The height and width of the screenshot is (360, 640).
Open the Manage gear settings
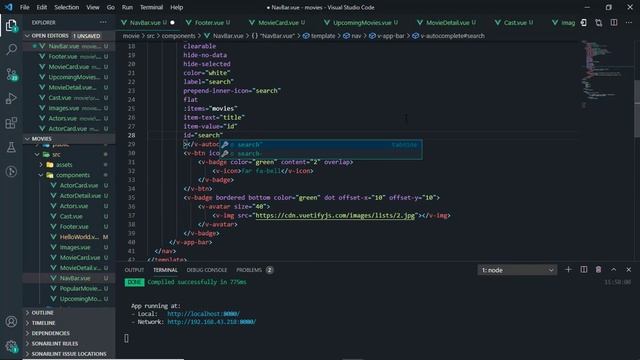[x=11, y=346]
